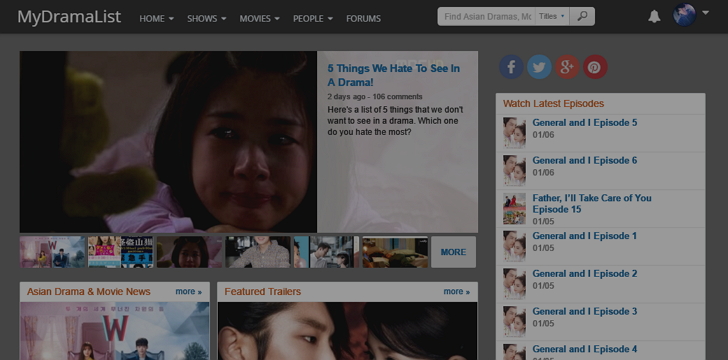728x360 pixels.
Task: Select the bedroom scene slider thumbnail
Action: (395, 252)
